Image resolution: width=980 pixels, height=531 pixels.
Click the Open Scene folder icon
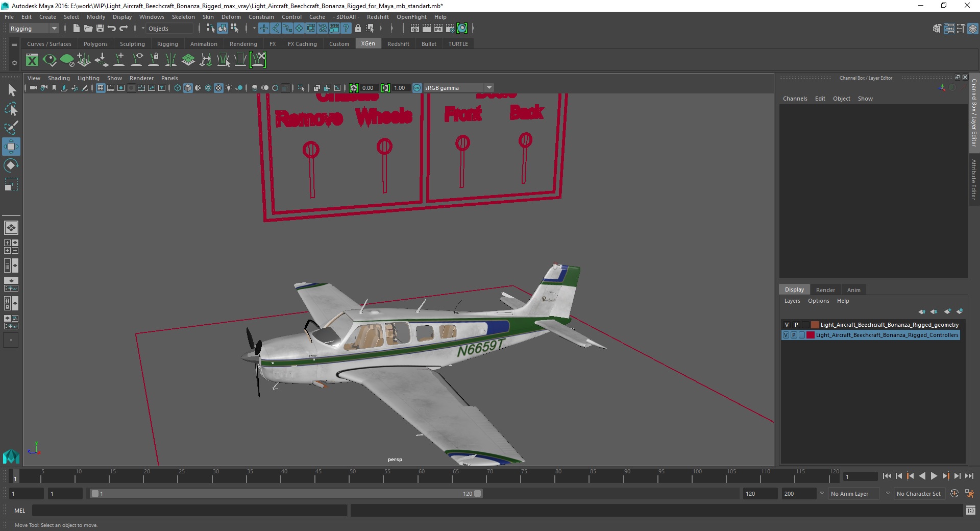[x=88, y=29]
